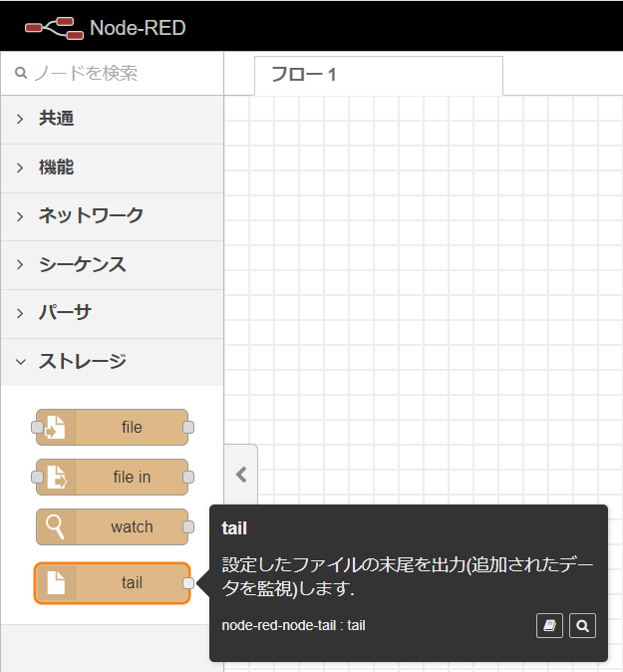Select the file in node icon

coord(56,477)
